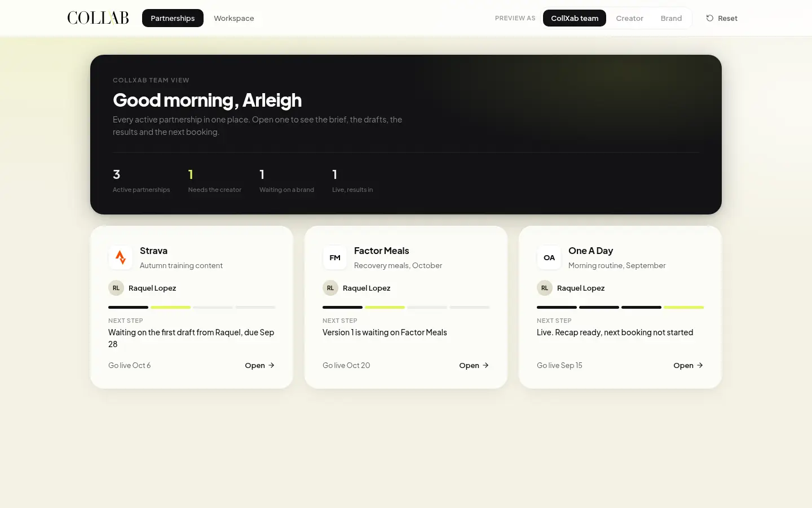Click Raquel Lopez name on Factor Meals card
Image resolution: width=812 pixels, height=508 pixels.
(367, 288)
